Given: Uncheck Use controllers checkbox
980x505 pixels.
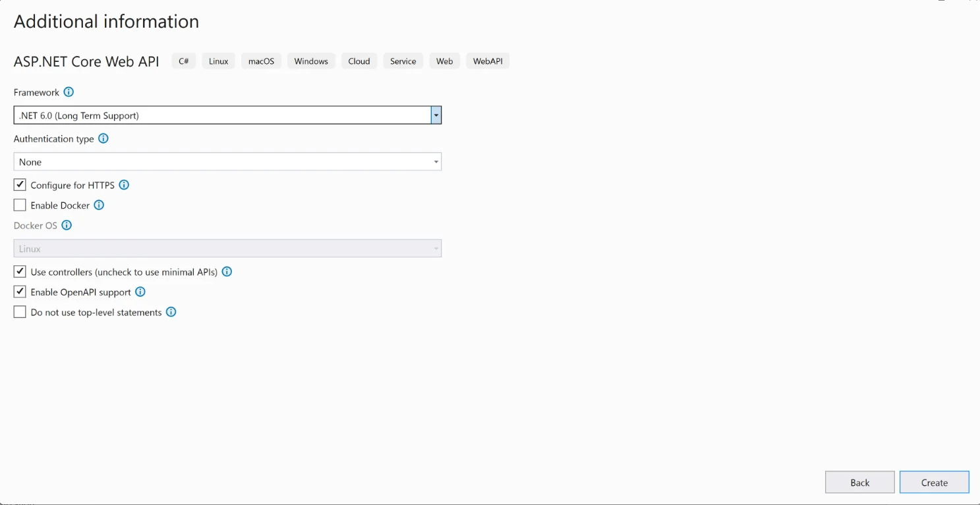Looking at the screenshot, I should pyautogui.click(x=20, y=272).
